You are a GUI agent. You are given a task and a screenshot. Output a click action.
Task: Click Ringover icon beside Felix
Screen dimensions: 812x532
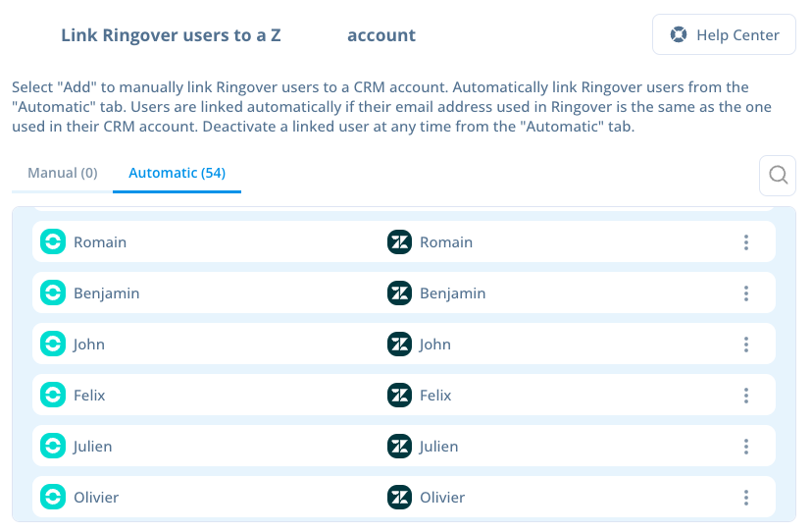tap(53, 396)
